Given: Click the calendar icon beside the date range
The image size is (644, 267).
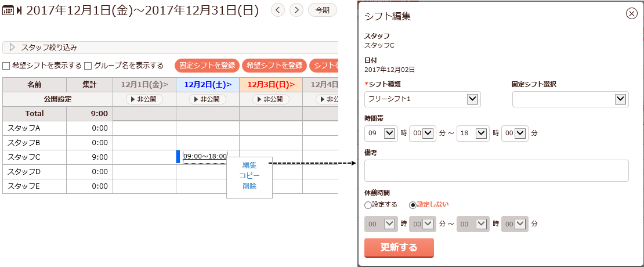Looking at the screenshot, I should click(x=8, y=10).
